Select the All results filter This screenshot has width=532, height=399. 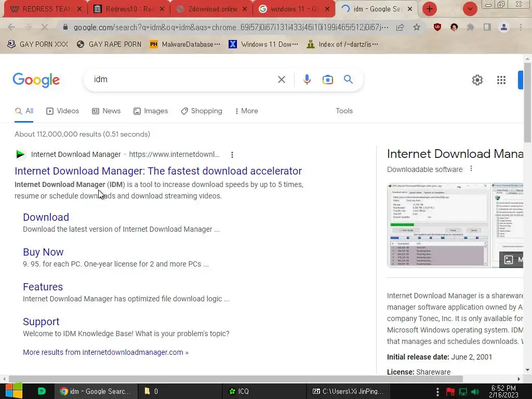pos(24,111)
